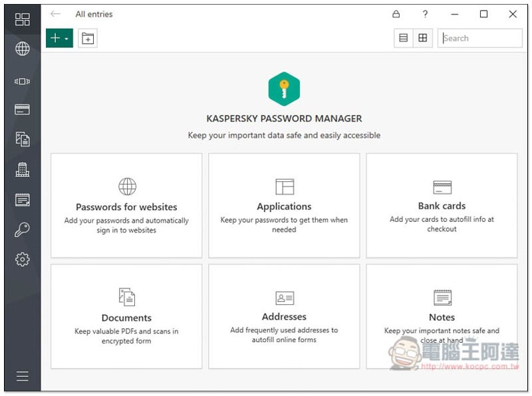
Task: Open the green Add entry dropdown
Action: (x=59, y=39)
